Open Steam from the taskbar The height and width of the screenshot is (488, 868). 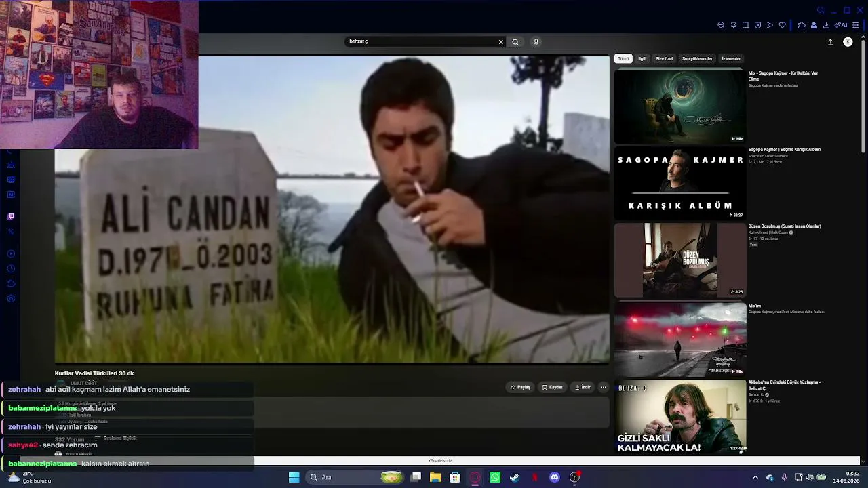coord(515,477)
